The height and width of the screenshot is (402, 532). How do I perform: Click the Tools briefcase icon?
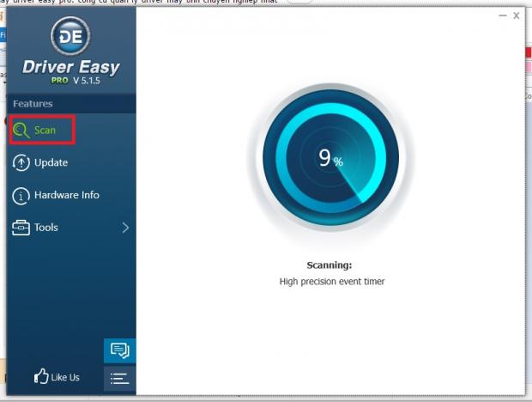coord(21,228)
